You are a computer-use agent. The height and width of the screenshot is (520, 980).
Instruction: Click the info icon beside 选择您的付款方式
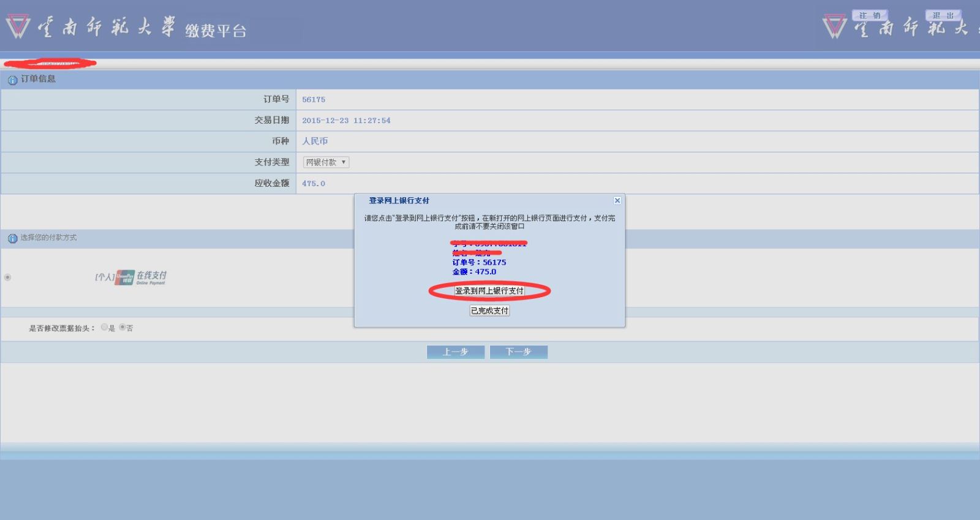tap(12, 238)
